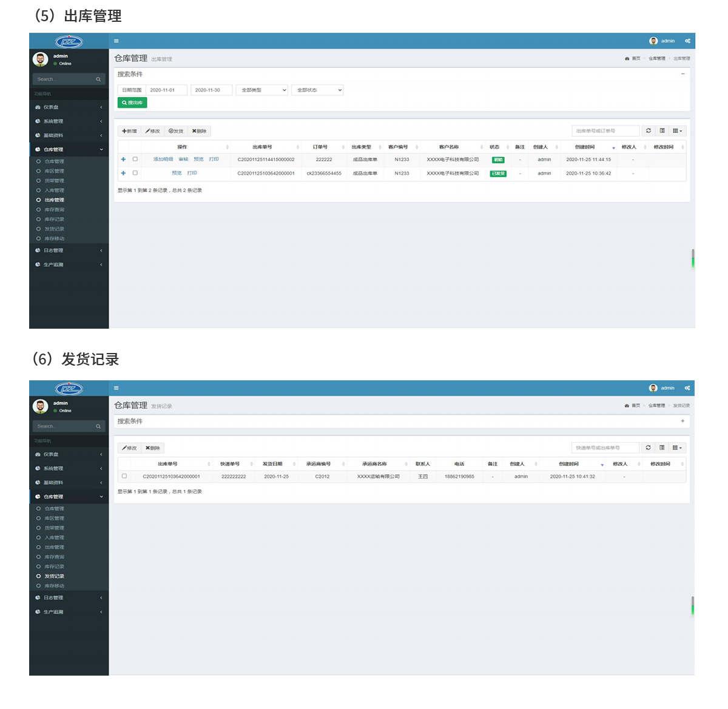Sort table by 订单号 column header
The width and height of the screenshot is (728, 709).
click(x=320, y=147)
